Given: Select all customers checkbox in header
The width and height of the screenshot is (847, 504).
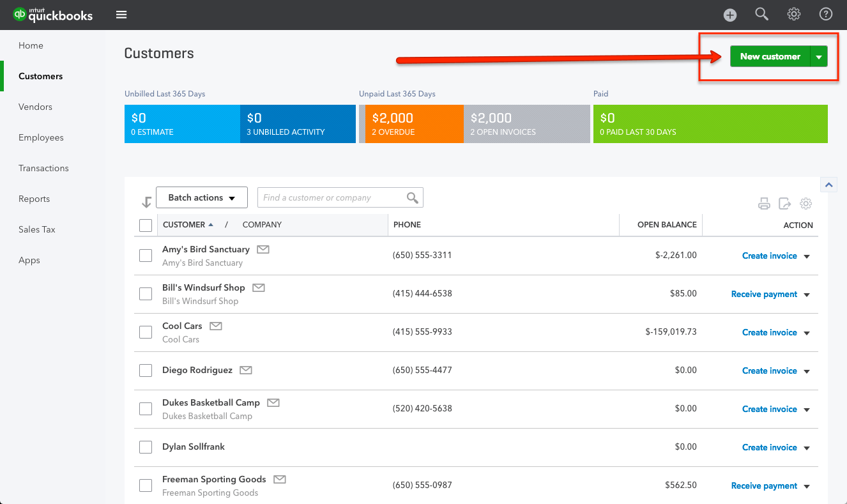Looking at the screenshot, I should pyautogui.click(x=146, y=225).
